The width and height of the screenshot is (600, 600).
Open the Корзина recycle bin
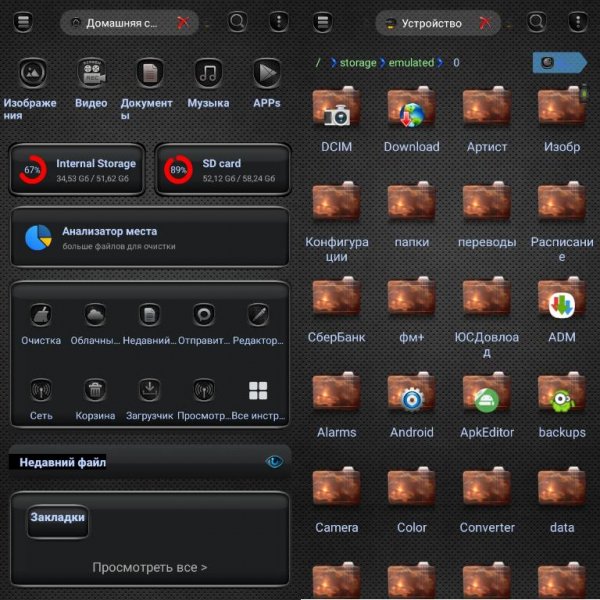click(x=95, y=390)
